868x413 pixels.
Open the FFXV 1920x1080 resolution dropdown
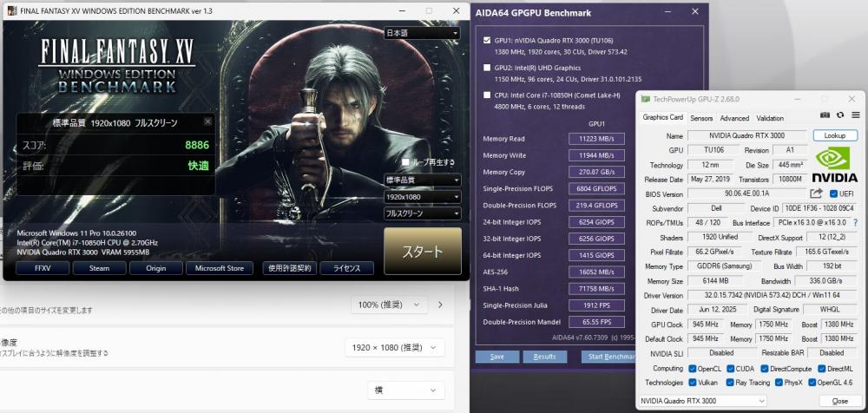pos(422,197)
